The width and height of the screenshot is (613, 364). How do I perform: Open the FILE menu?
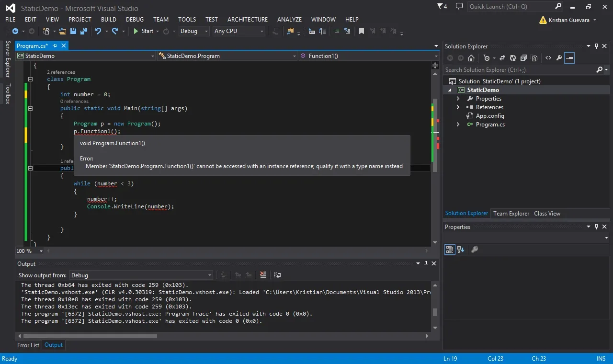tap(10, 20)
